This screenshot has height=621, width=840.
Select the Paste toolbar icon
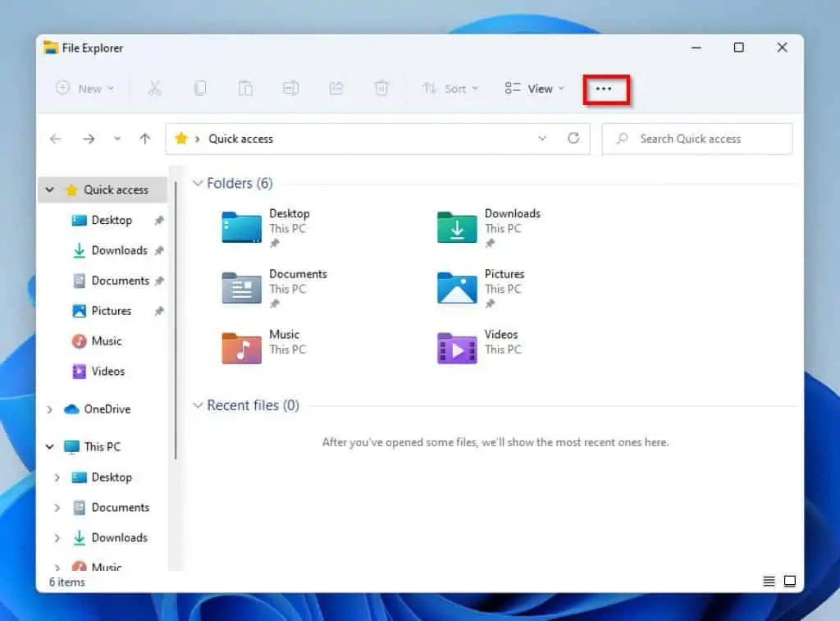click(x=245, y=88)
